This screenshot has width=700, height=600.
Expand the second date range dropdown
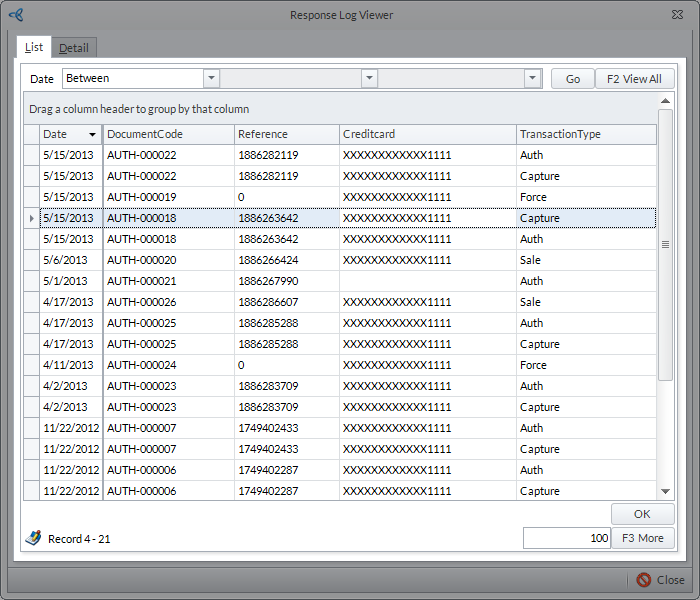369,78
